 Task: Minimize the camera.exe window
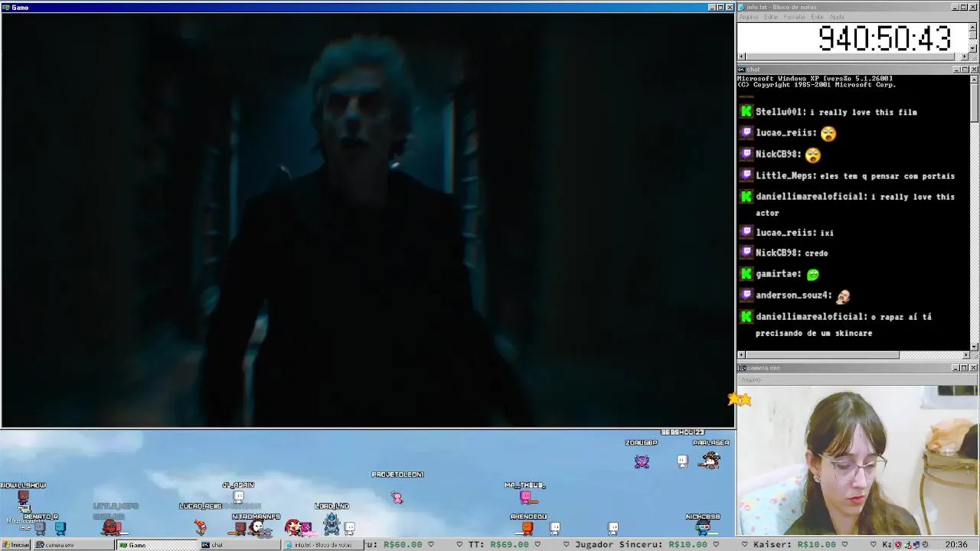point(956,368)
